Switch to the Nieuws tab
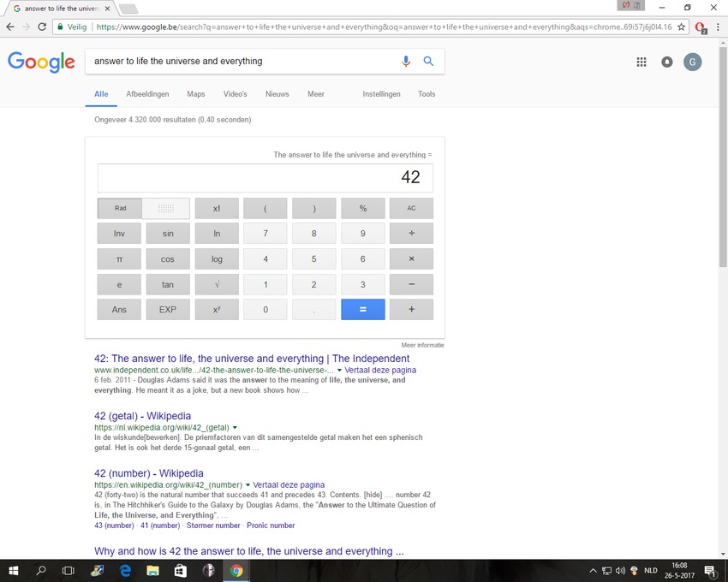The width and height of the screenshot is (728, 582). (277, 94)
